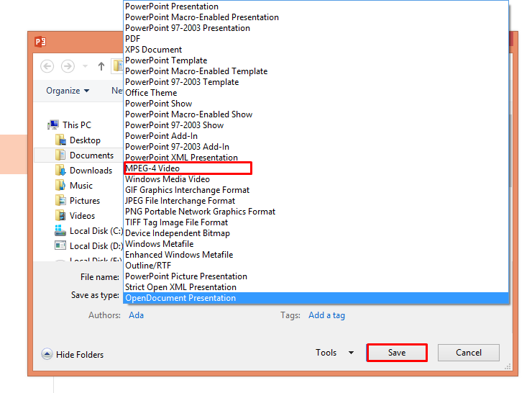532x393 pixels.
Task: Click the PowerPoint logo icon in title bar
Action: tap(40, 42)
